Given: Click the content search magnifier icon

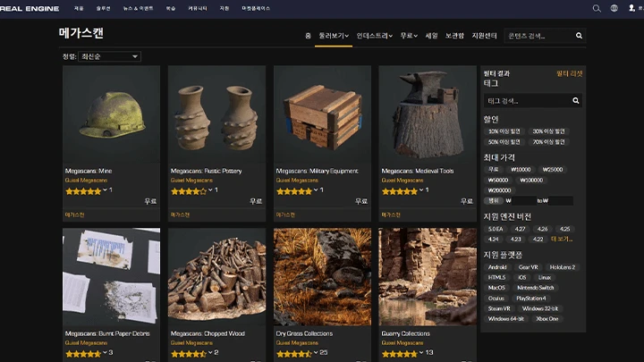Looking at the screenshot, I should tap(579, 36).
